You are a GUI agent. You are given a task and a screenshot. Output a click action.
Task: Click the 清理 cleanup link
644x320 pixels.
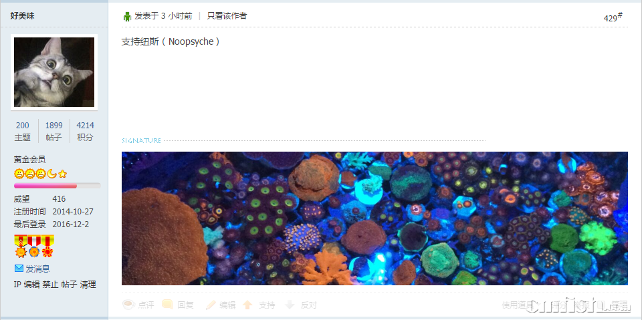pos(88,285)
